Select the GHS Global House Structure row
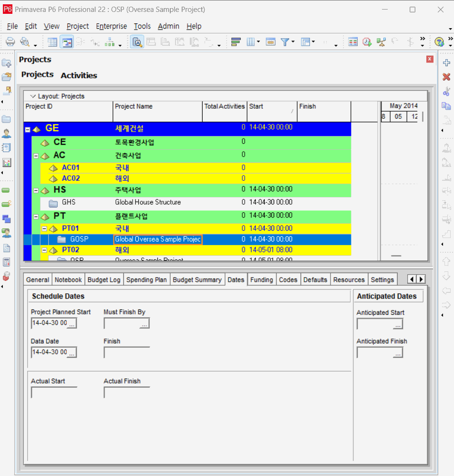The width and height of the screenshot is (454, 476). 196,203
